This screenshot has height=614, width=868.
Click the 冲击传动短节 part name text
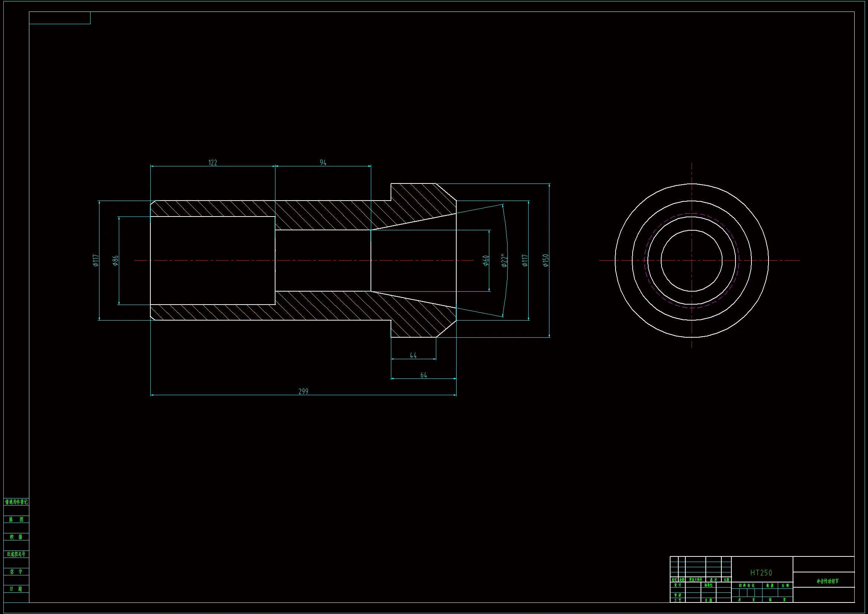(x=827, y=581)
